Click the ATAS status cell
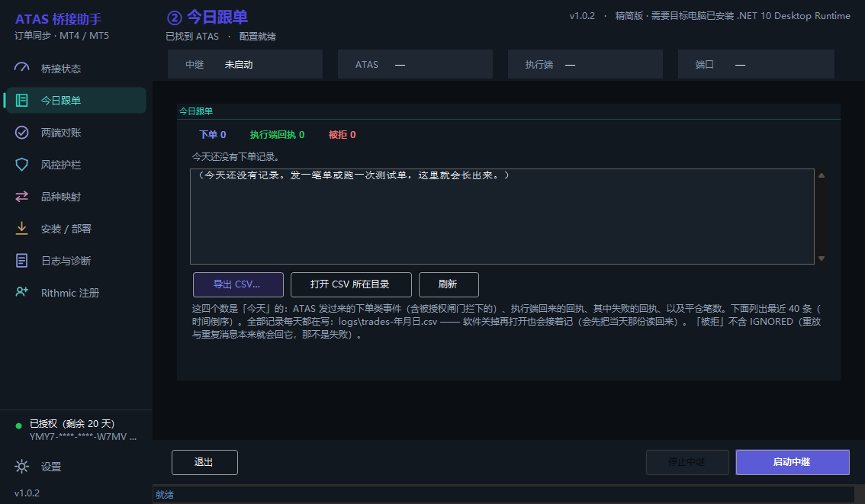865x504 pixels. pos(415,65)
